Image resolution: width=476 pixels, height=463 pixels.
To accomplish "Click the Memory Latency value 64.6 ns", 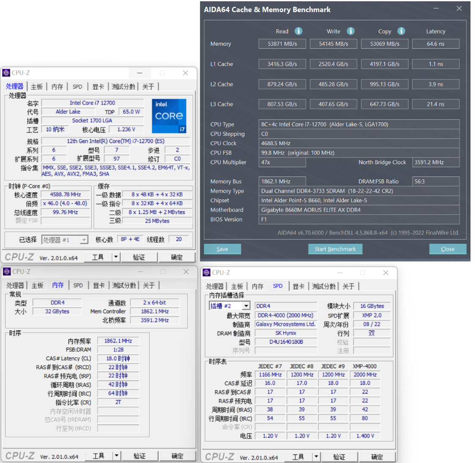I will coord(436,44).
